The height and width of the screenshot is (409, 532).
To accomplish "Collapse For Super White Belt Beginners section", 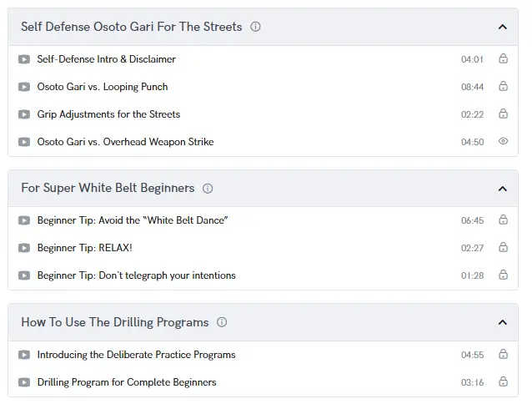I will click(x=502, y=189).
